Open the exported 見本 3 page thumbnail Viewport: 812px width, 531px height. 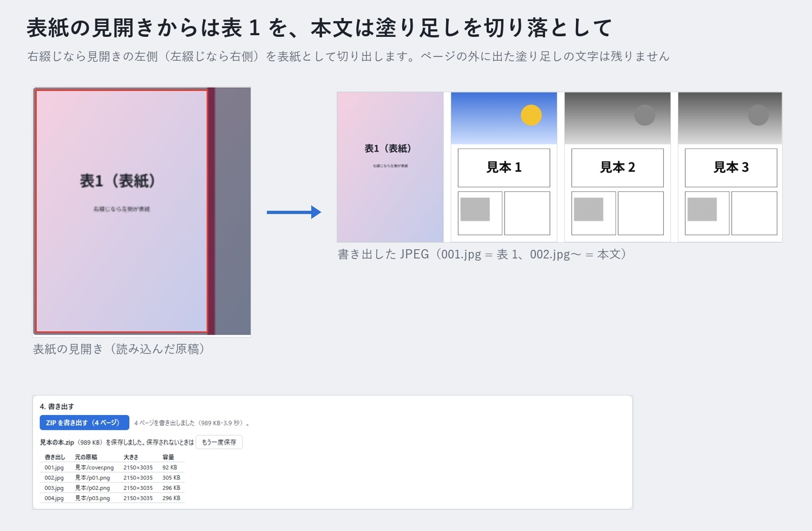tap(730, 167)
